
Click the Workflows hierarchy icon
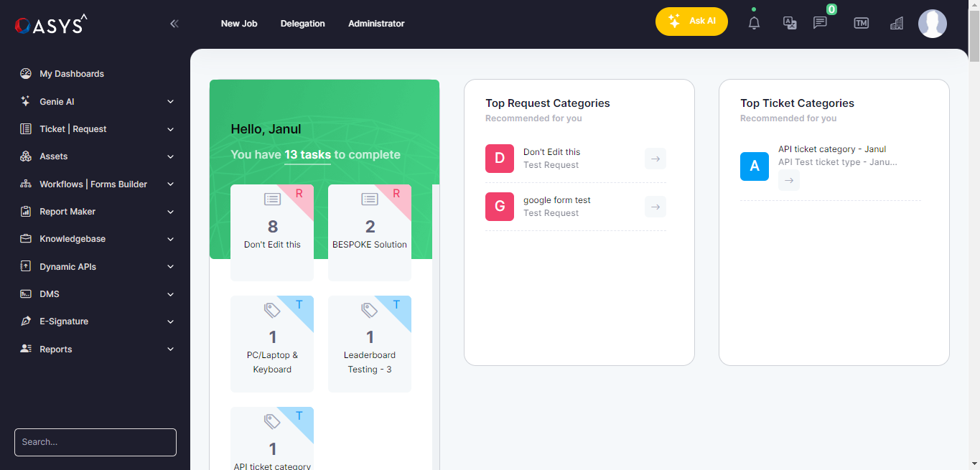(26, 184)
